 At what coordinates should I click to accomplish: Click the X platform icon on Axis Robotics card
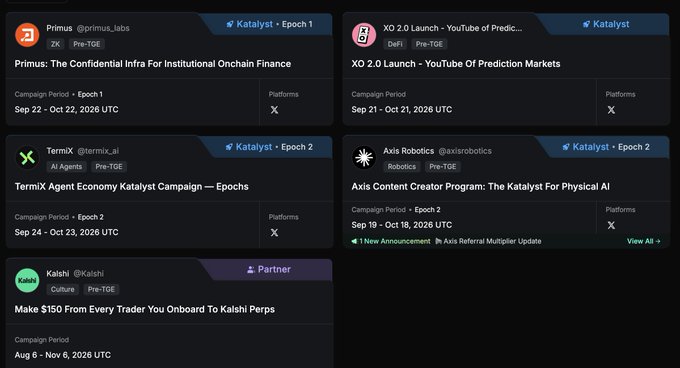pyautogui.click(x=611, y=225)
